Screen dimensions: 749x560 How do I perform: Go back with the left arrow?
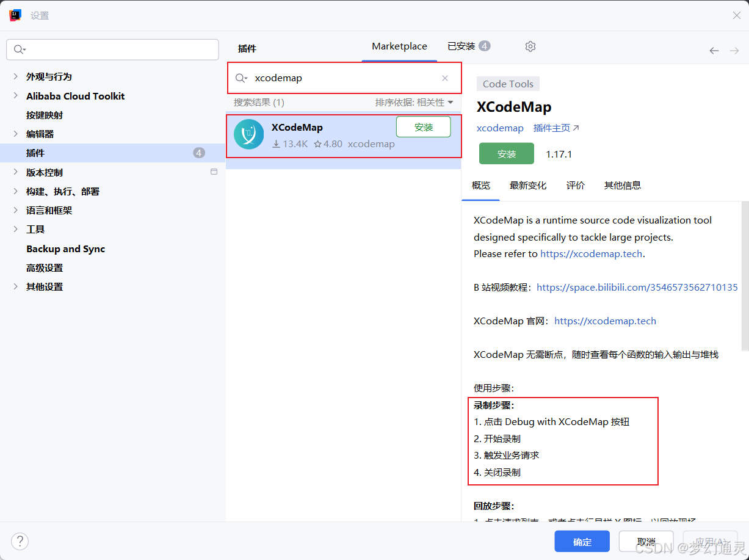(714, 51)
